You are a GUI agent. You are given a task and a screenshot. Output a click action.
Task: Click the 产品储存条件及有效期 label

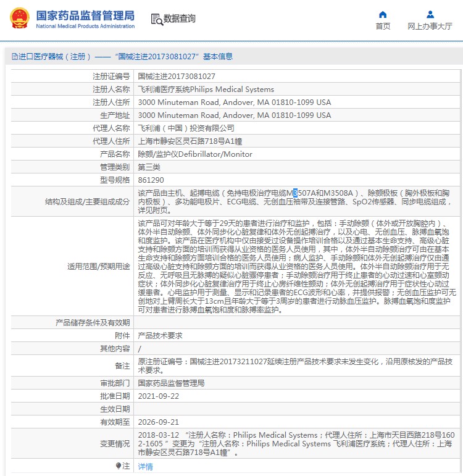click(x=93, y=322)
